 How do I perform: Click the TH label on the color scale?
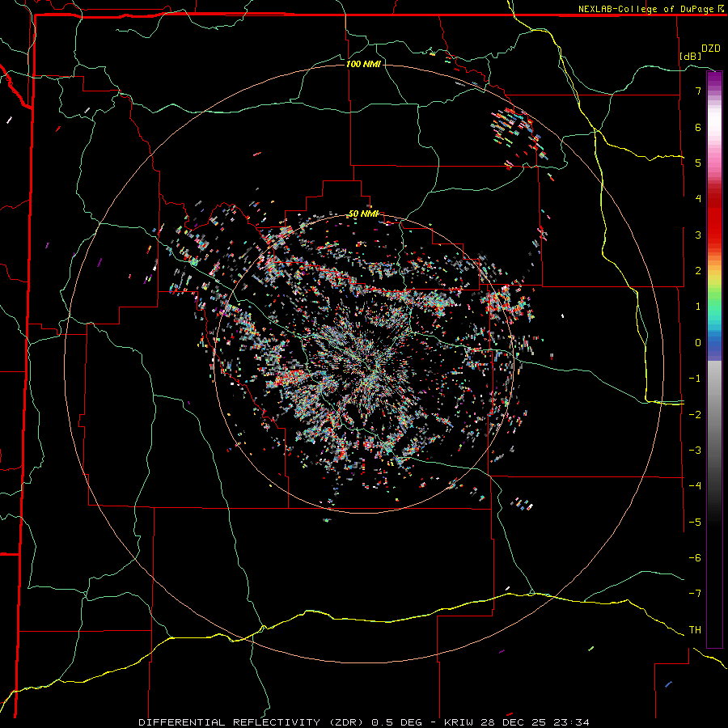pyautogui.click(x=695, y=629)
